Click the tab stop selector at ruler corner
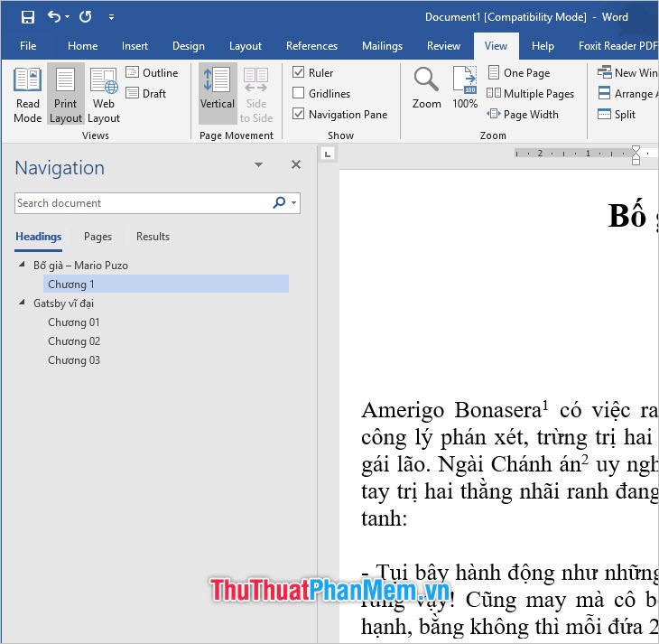 (x=328, y=154)
